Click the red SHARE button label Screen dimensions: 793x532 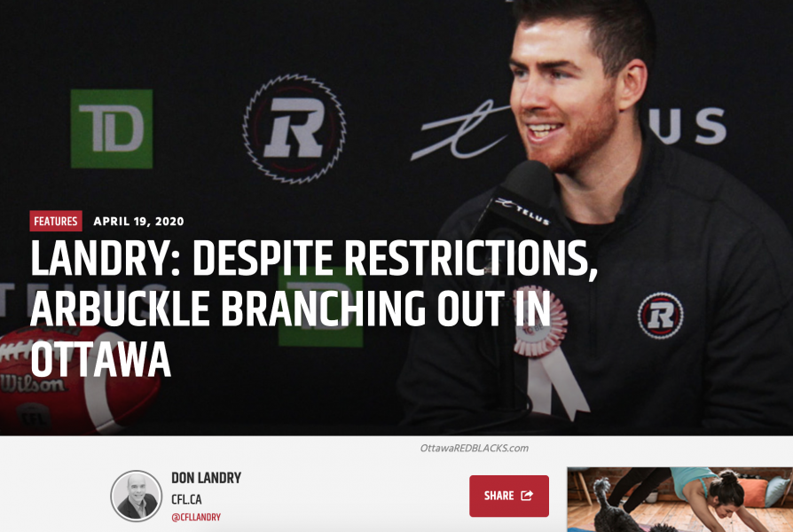click(499, 496)
